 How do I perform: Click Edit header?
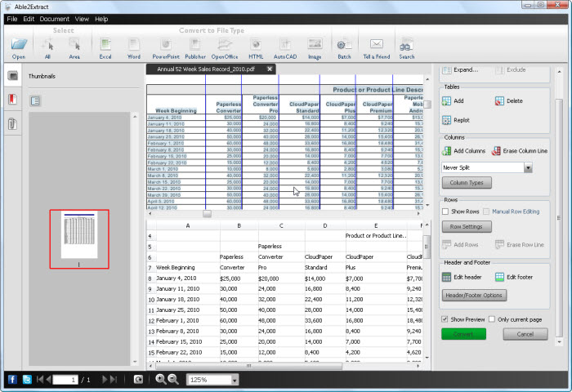point(462,277)
